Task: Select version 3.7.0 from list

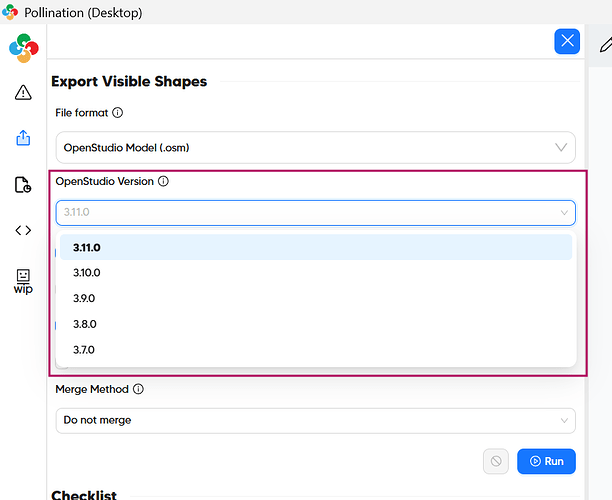Action: pos(316,350)
